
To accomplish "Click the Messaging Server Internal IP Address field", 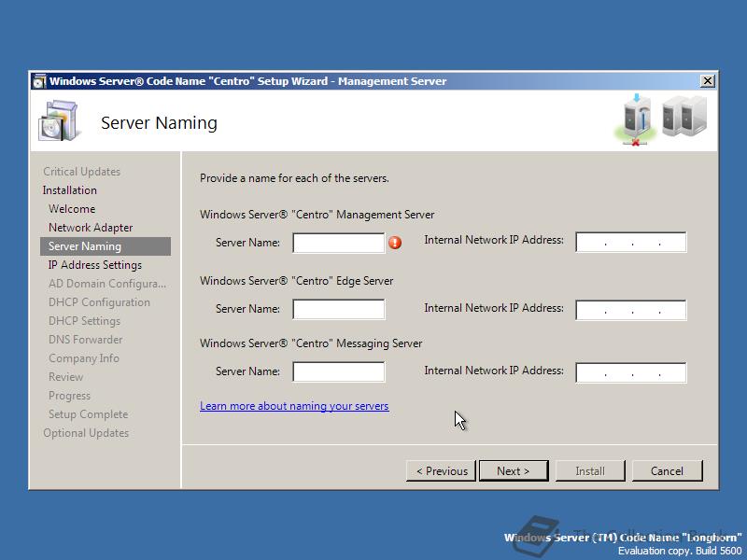I will pos(631,372).
